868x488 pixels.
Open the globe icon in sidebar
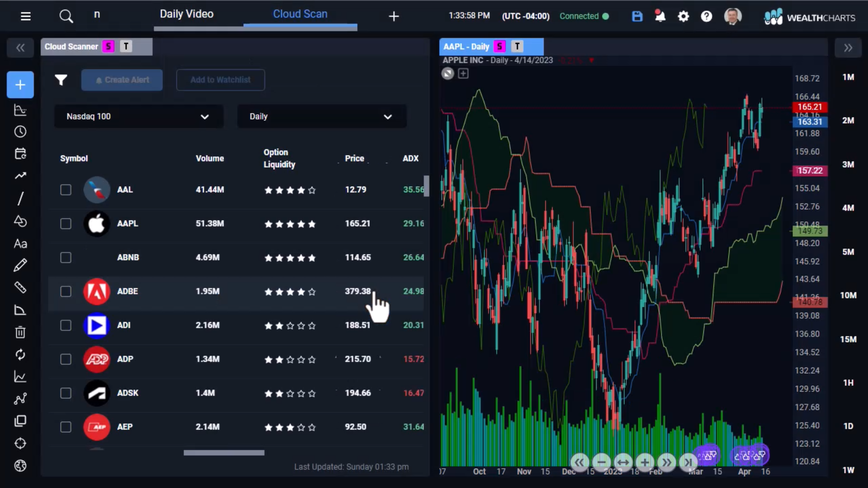click(20, 465)
